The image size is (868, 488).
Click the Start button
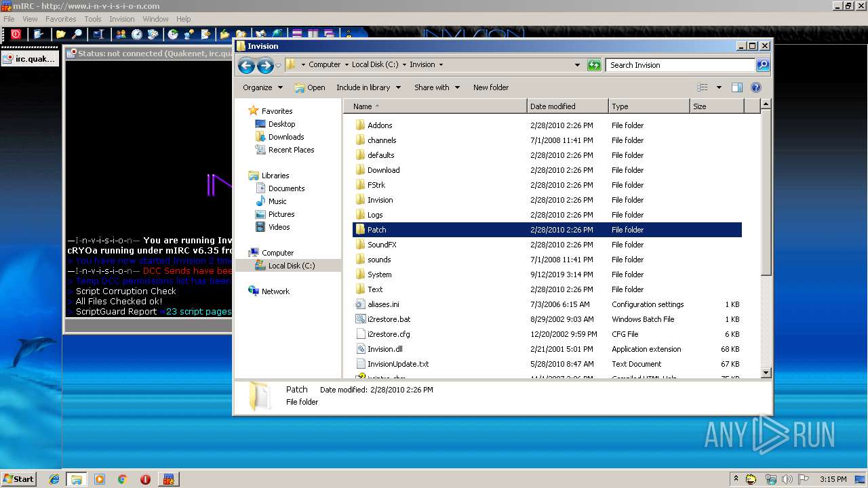19,479
